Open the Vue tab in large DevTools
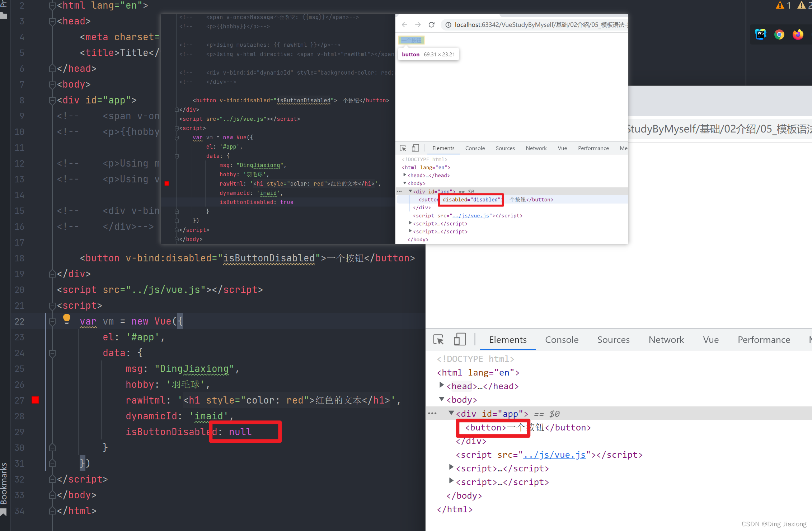This screenshot has width=812, height=531. click(711, 340)
